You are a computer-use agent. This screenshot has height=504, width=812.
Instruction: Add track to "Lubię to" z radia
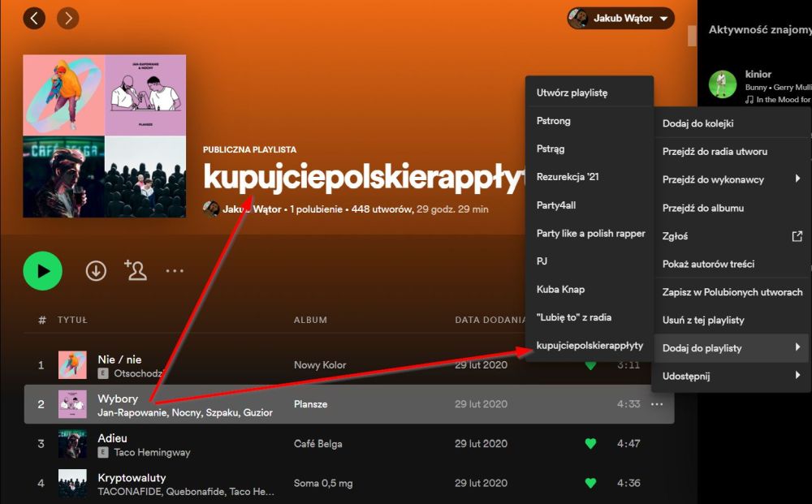pyautogui.click(x=590, y=317)
